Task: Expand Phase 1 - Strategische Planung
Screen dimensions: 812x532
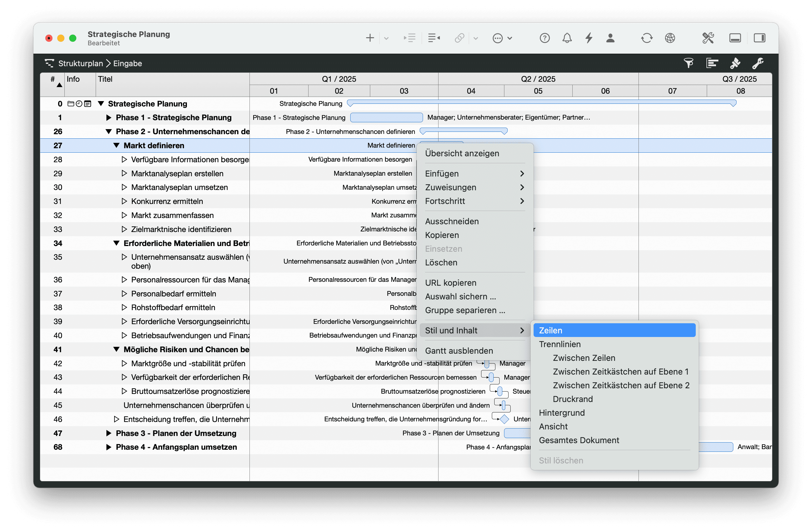Action: [109, 118]
